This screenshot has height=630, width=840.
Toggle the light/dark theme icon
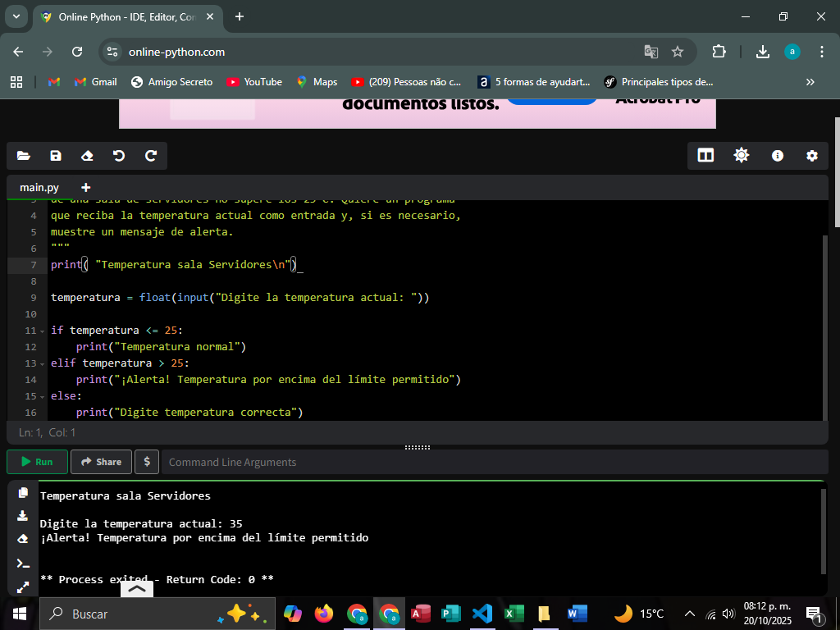742,156
